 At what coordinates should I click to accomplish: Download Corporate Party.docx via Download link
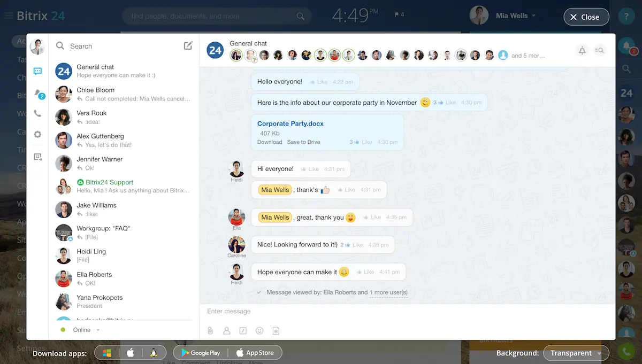tap(270, 142)
